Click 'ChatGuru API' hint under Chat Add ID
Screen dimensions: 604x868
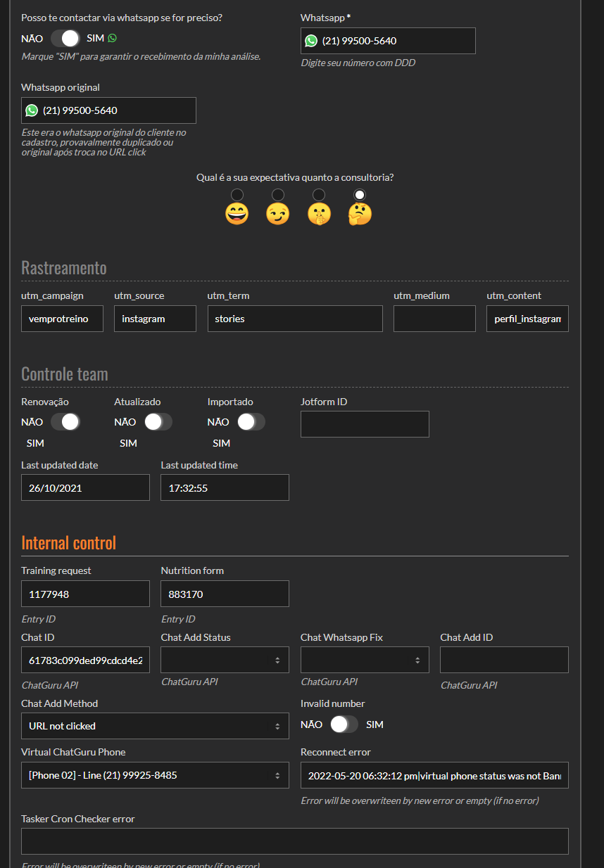[469, 684]
